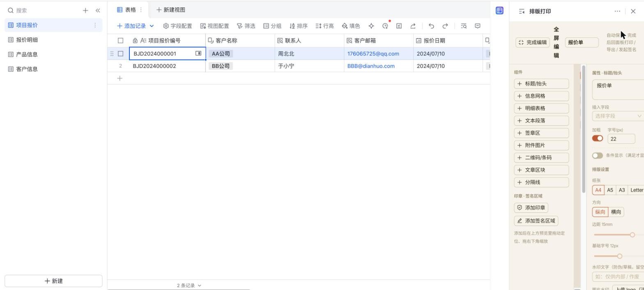Choose 纵向 portrait orientation
This screenshot has height=290, width=644.
(600, 212)
